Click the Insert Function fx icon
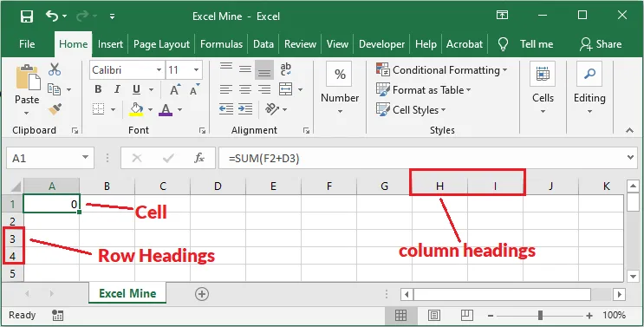This screenshot has height=327, width=644. [199, 158]
